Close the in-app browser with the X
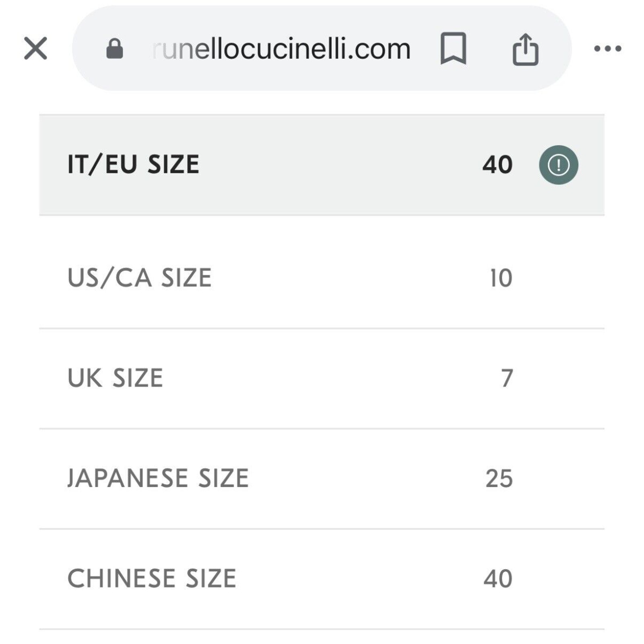 tap(35, 48)
